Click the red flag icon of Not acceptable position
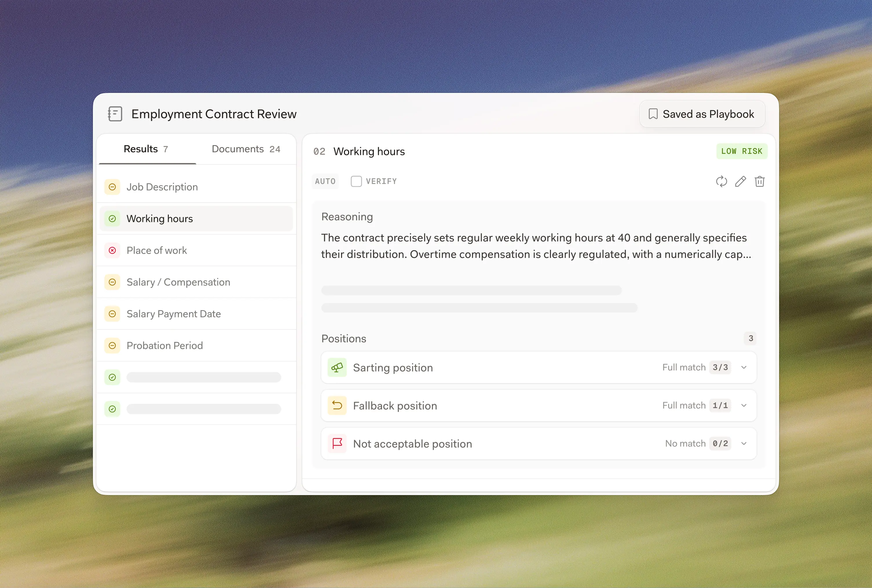The image size is (872, 588). pos(337,444)
